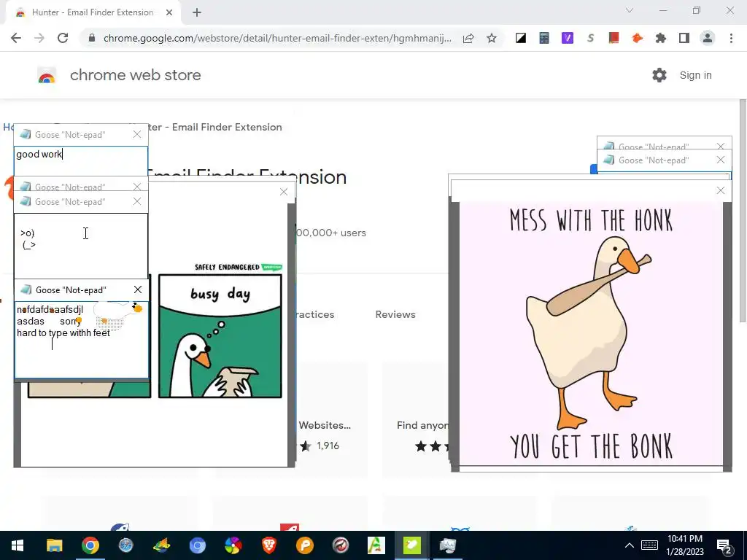Click the goose with bat meme image
The height and width of the screenshot is (560, 747).
point(591,333)
